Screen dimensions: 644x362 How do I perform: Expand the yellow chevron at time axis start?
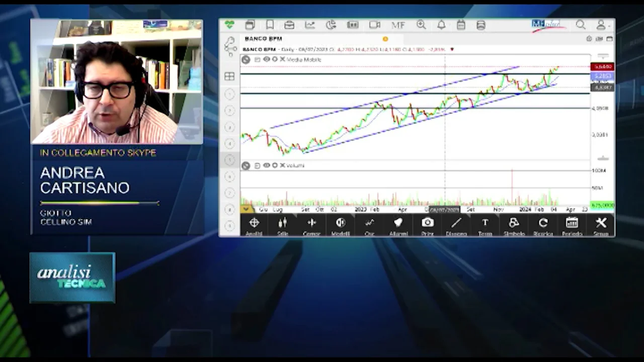coord(246,209)
